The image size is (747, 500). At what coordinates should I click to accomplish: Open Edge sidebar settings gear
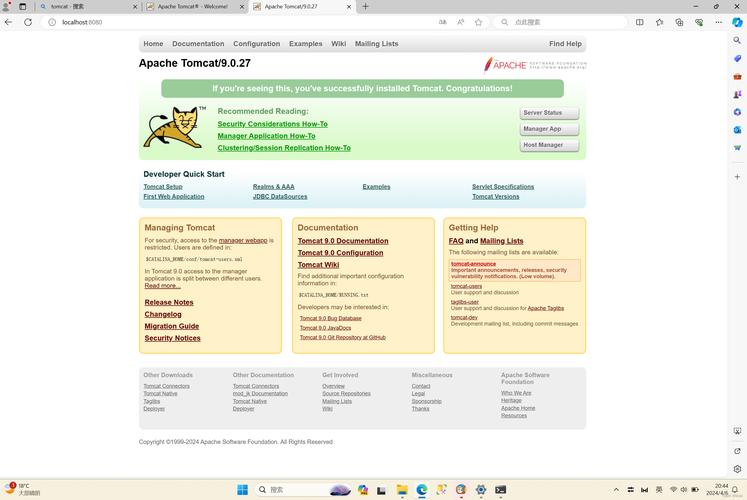click(x=737, y=469)
